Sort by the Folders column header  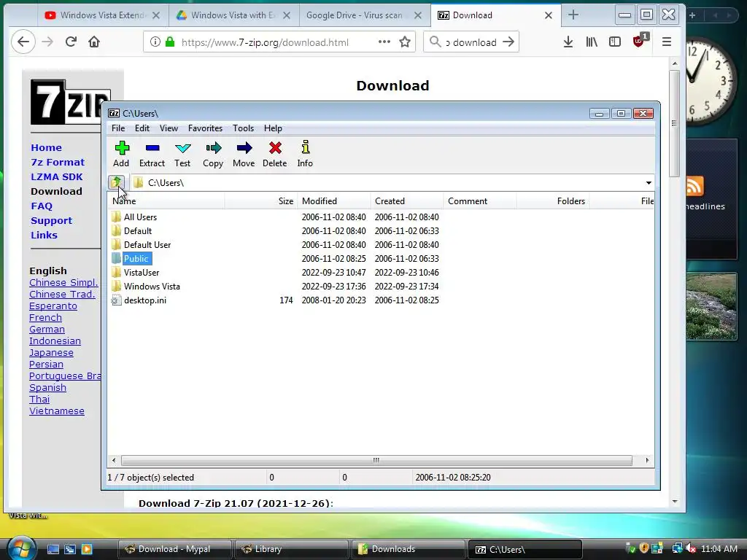pos(553,201)
